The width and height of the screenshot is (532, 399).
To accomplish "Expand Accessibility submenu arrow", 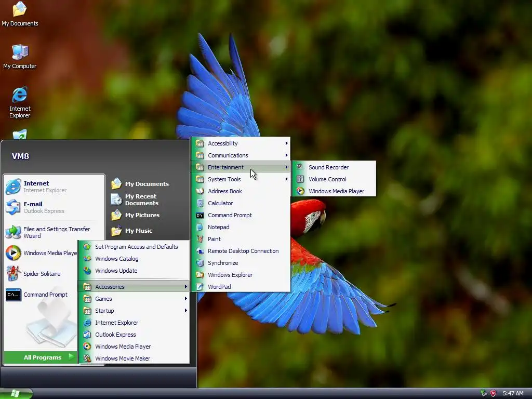I will [286, 143].
